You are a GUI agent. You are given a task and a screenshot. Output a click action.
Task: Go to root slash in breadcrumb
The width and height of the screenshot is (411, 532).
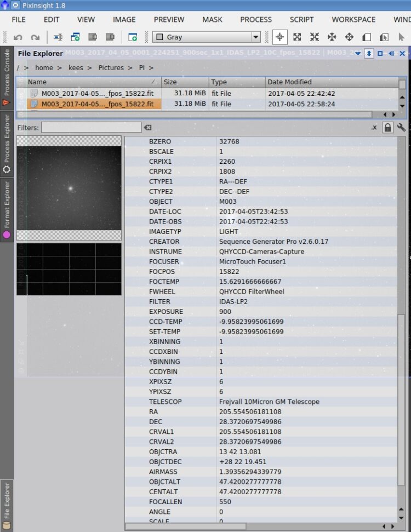point(18,67)
